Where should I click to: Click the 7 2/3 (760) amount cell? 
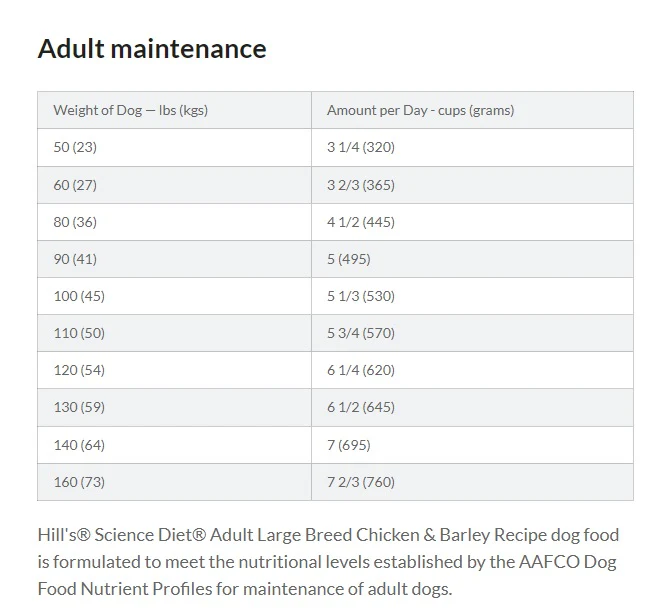point(472,482)
